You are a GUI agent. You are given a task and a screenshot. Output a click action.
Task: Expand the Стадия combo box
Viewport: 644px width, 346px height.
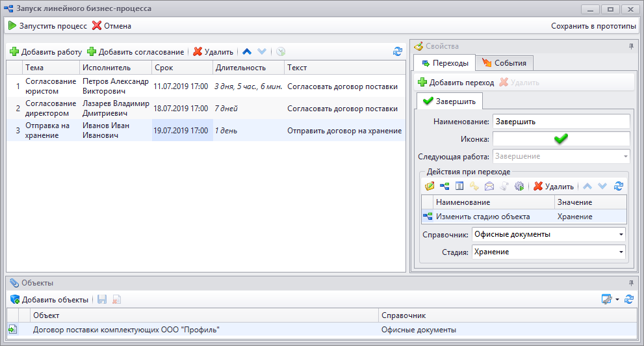pyautogui.click(x=621, y=252)
